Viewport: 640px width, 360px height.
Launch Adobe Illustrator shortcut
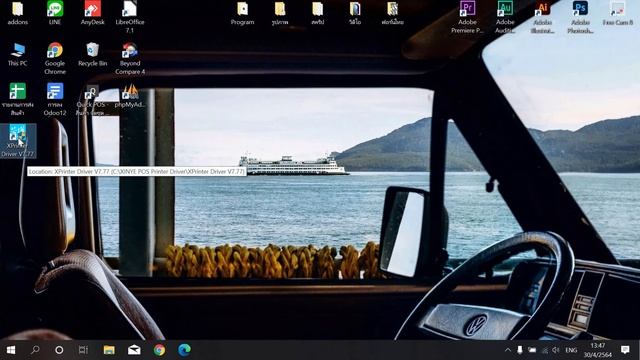(x=542, y=16)
